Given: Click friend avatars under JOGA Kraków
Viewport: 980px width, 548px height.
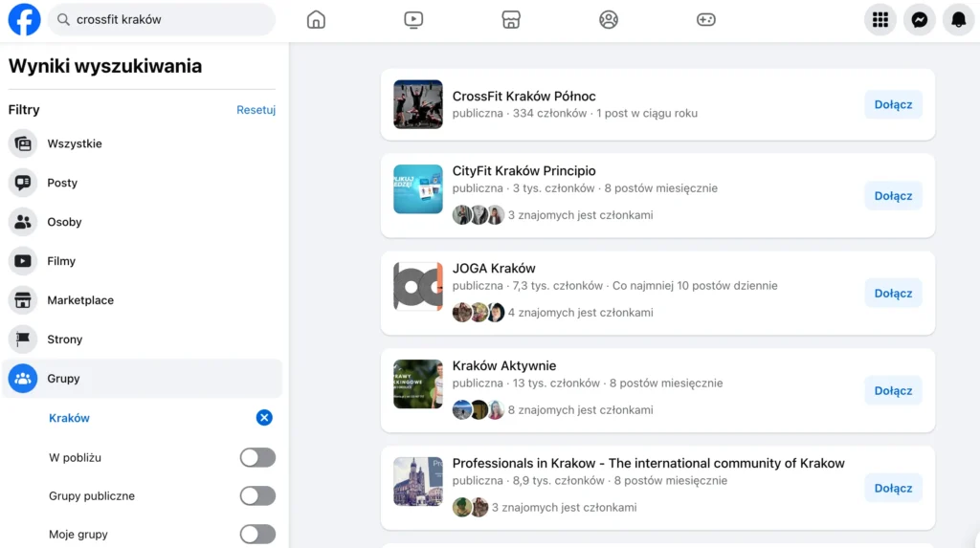Looking at the screenshot, I should coord(479,313).
